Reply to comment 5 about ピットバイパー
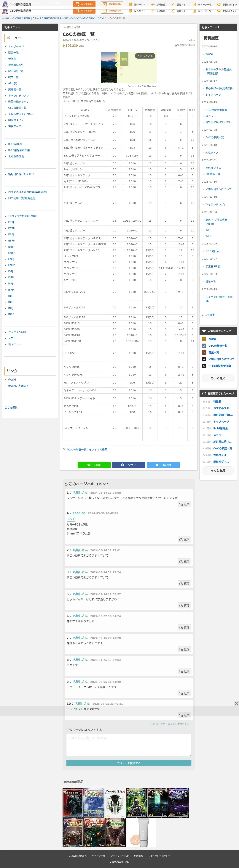 [184, 605]
